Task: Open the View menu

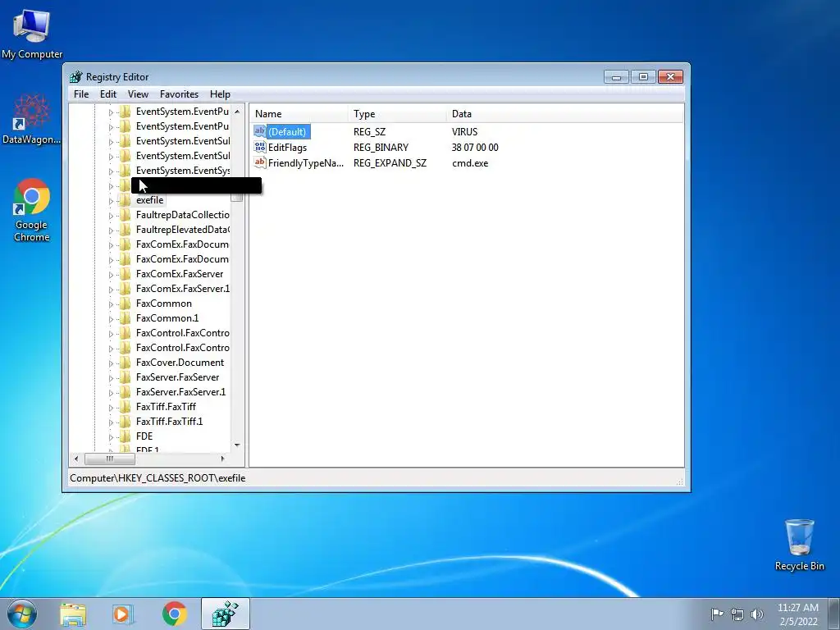Action: pos(138,94)
